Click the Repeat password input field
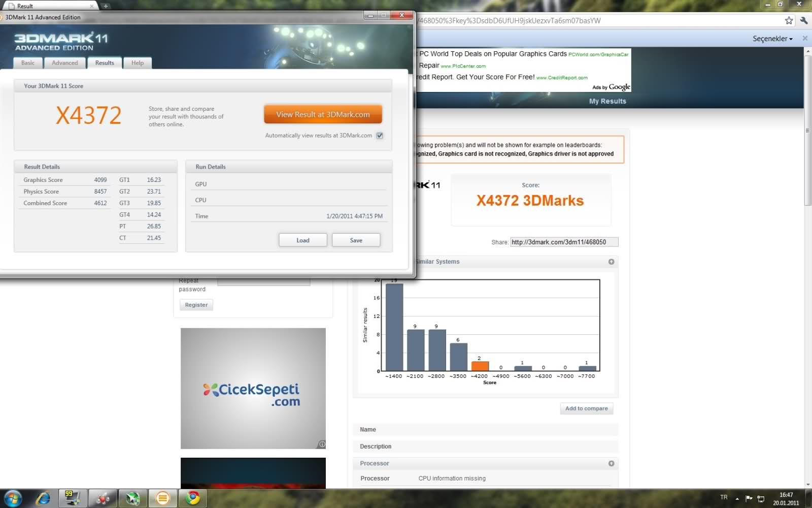Image resolution: width=812 pixels, height=508 pixels. 264,282
